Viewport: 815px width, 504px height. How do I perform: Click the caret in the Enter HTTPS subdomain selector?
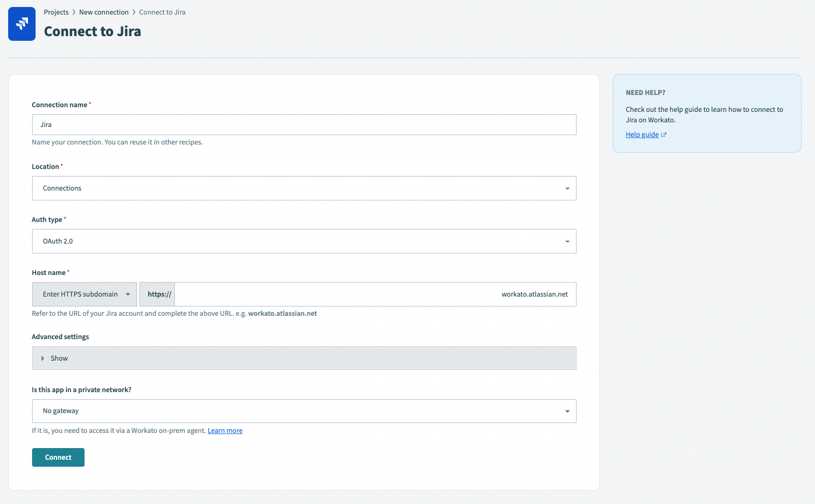pyautogui.click(x=128, y=294)
